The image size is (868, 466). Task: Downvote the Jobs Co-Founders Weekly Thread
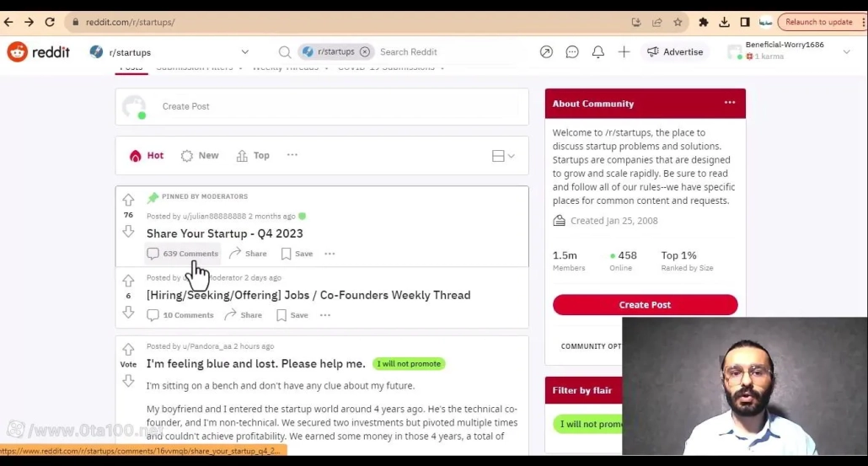(128, 312)
